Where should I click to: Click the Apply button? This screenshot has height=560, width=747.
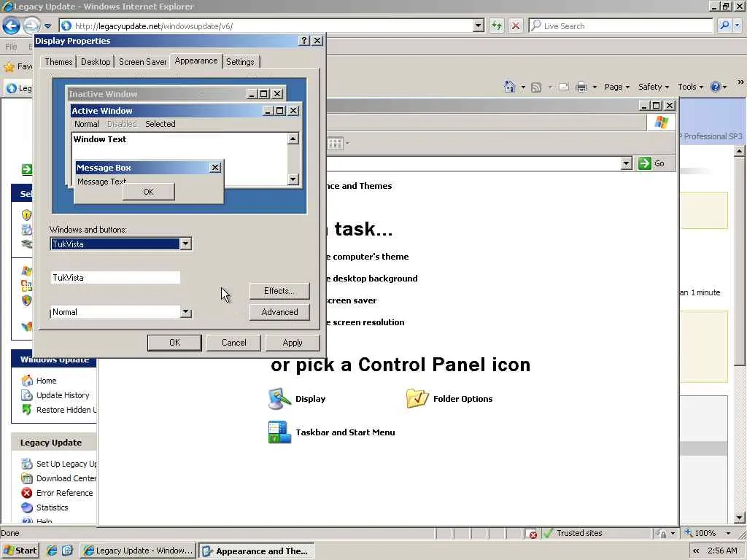(292, 343)
